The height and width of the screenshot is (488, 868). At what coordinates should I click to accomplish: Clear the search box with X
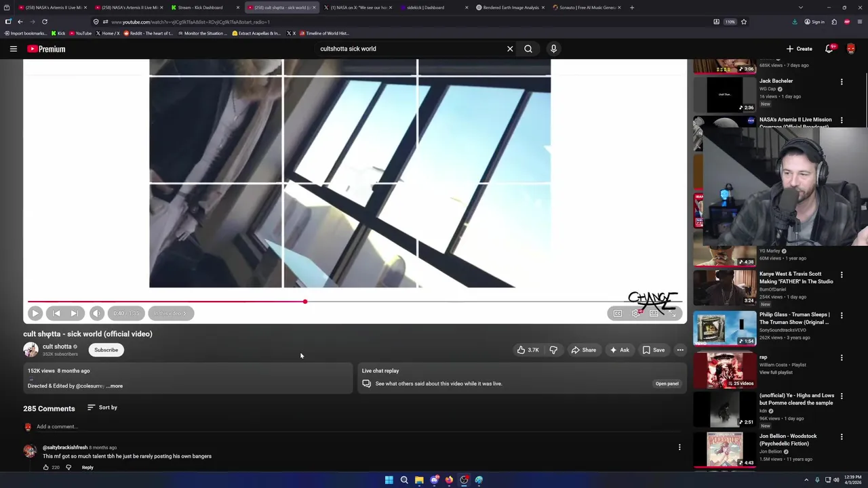(510, 49)
